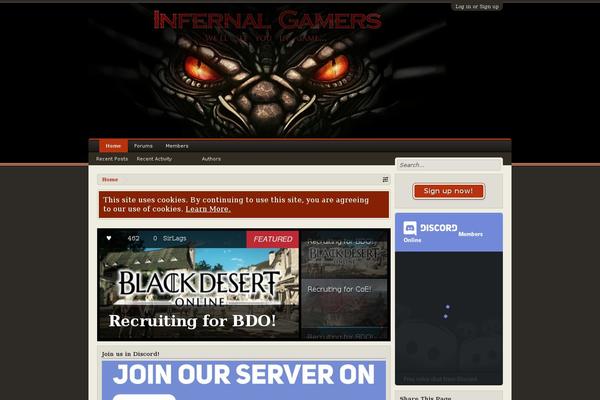The width and height of the screenshot is (600, 400).
Task: Open author SirLags profile link
Action: point(174,238)
